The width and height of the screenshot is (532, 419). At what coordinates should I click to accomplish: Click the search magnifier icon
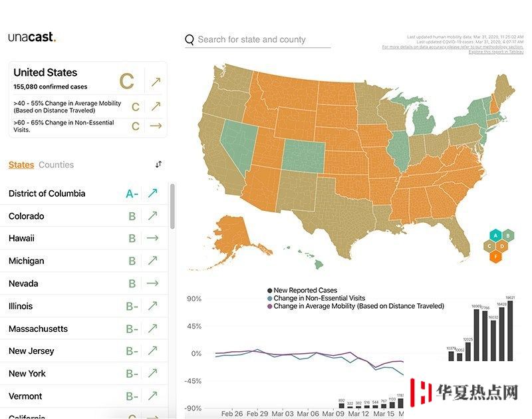tap(190, 40)
